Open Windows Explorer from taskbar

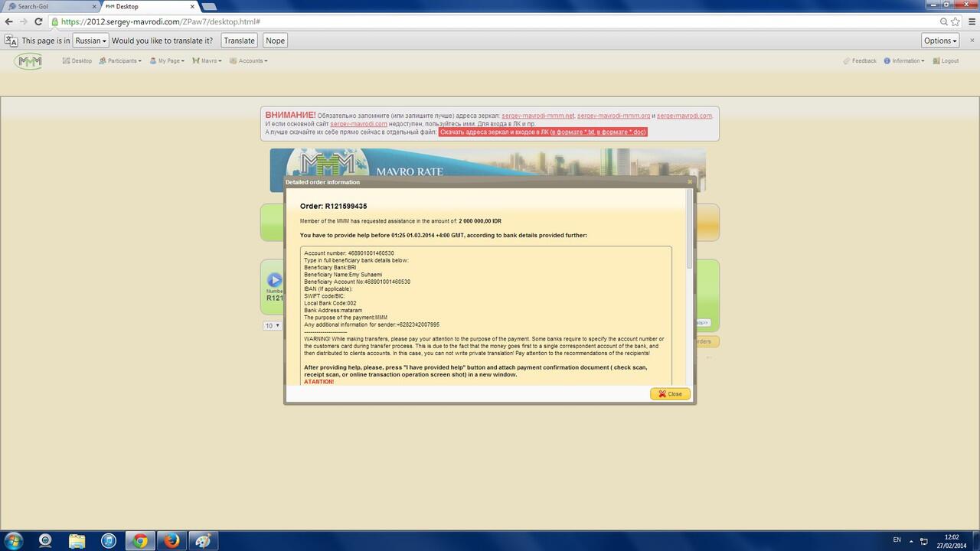pos(77,540)
